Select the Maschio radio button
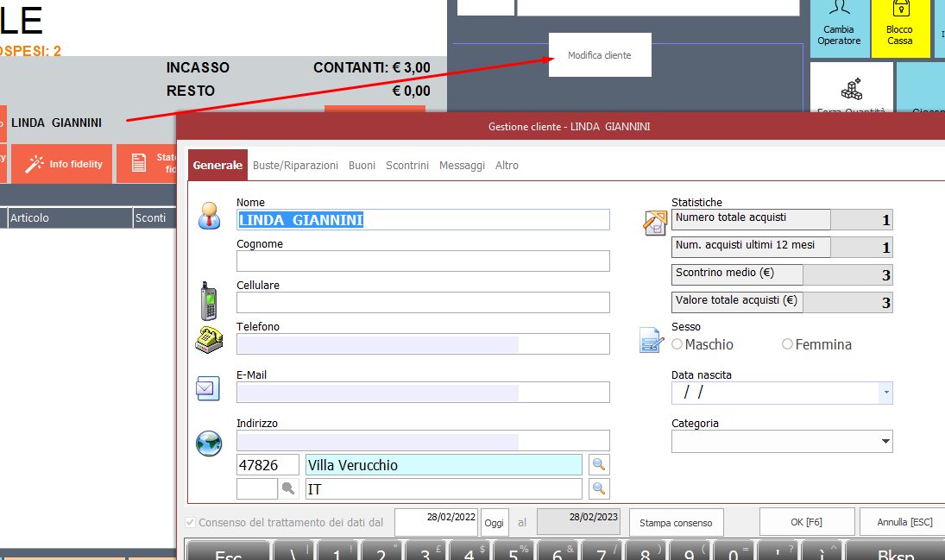This screenshot has width=945, height=560. (x=677, y=344)
